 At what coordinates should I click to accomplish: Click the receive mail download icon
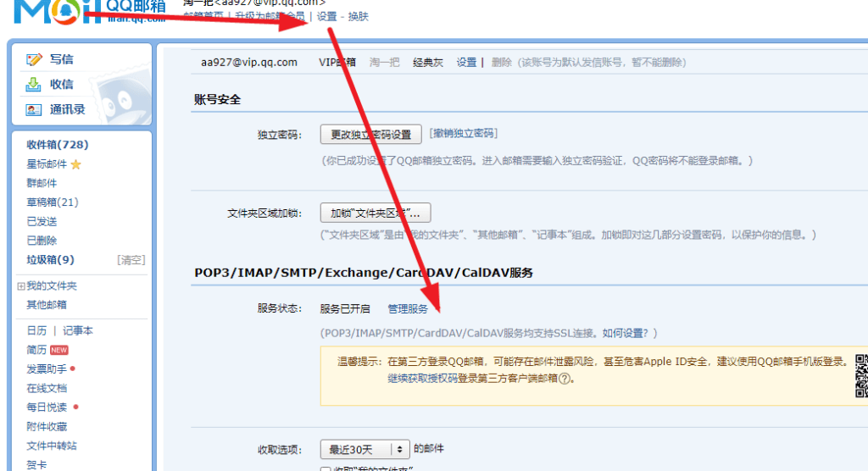(x=33, y=85)
